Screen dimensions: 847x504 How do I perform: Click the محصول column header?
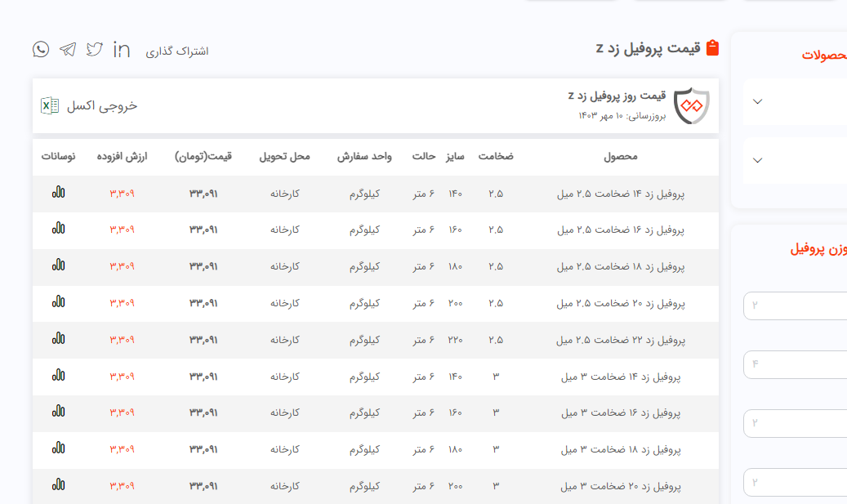click(x=621, y=156)
